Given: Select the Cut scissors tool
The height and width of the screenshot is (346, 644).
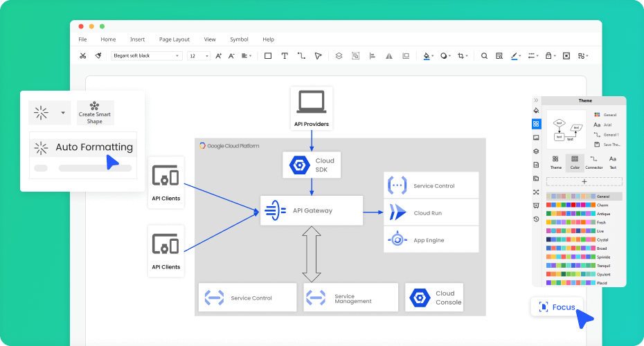Looking at the screenshot, I should point(83,56).
